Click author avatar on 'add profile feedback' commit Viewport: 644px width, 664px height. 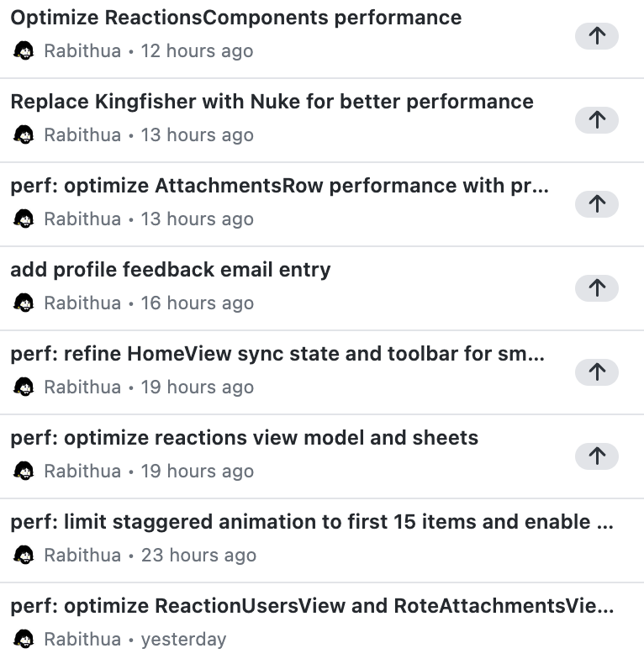coord(24,303)
